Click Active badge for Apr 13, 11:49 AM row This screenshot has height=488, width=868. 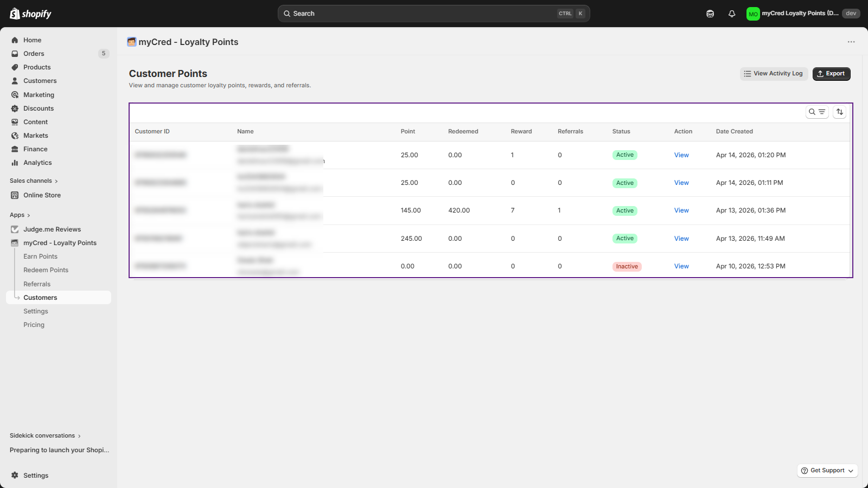[x=625, y=239]
